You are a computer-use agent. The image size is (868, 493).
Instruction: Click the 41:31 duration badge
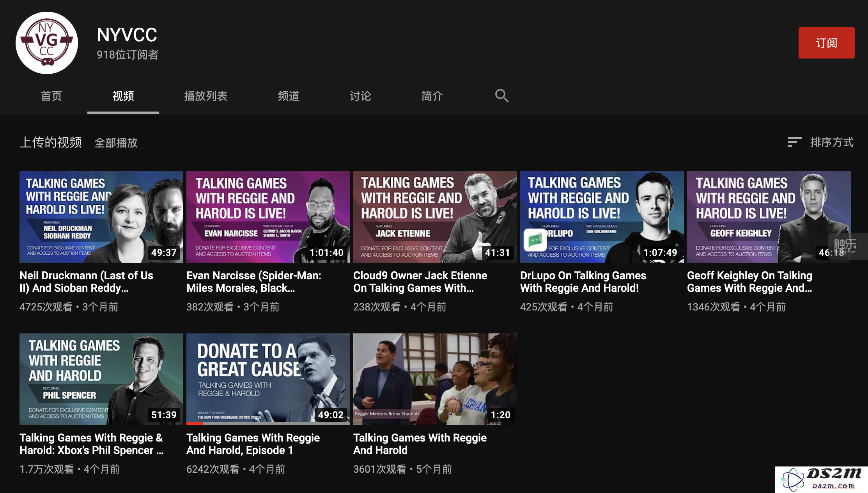(498, 252)
